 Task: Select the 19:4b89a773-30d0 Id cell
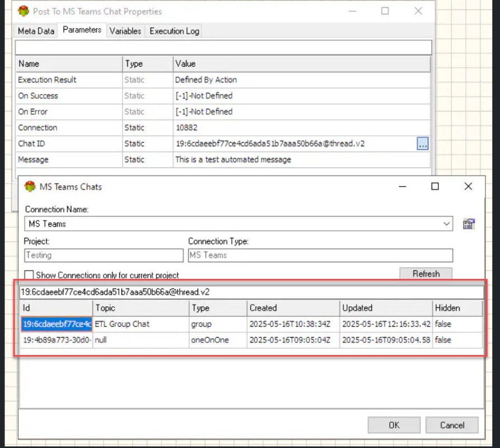(57, 340)
